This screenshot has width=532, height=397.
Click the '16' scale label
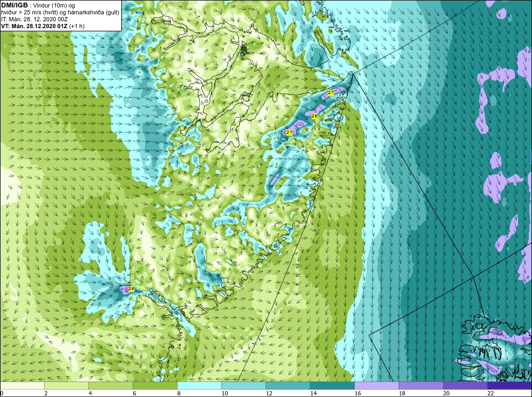[x=358, y=393]
